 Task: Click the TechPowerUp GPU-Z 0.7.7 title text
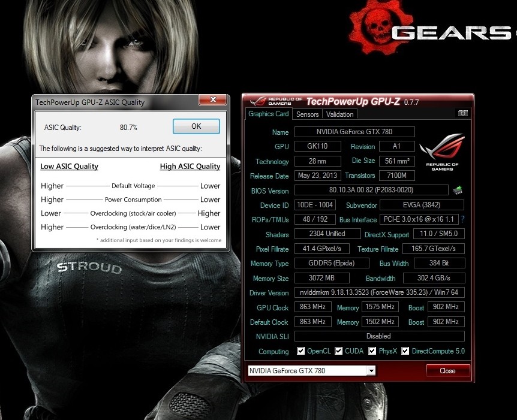363,101
